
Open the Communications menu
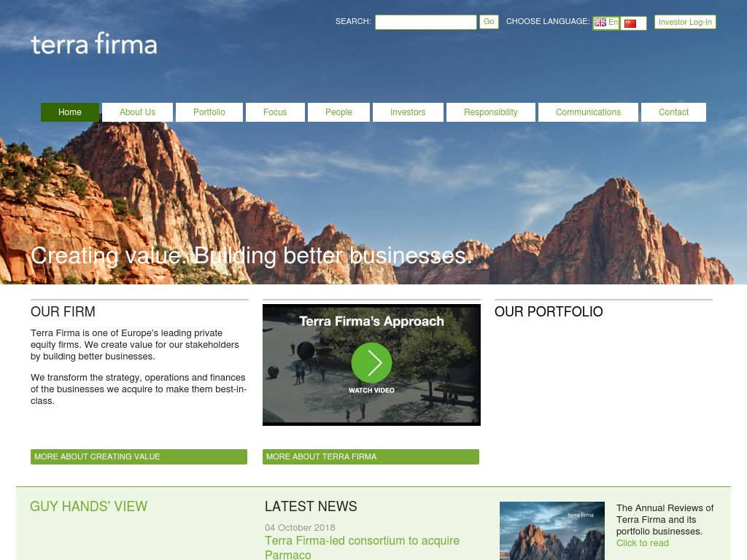click(x=588, y=112)
